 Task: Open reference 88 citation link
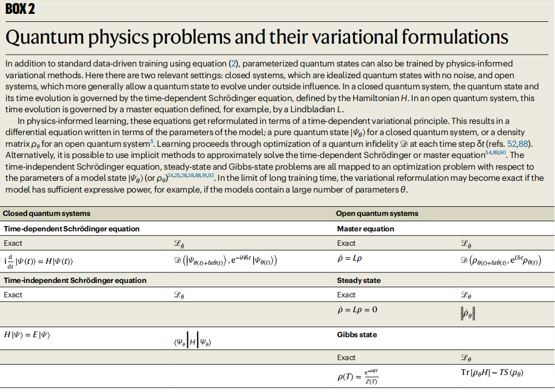click(523, 144)
